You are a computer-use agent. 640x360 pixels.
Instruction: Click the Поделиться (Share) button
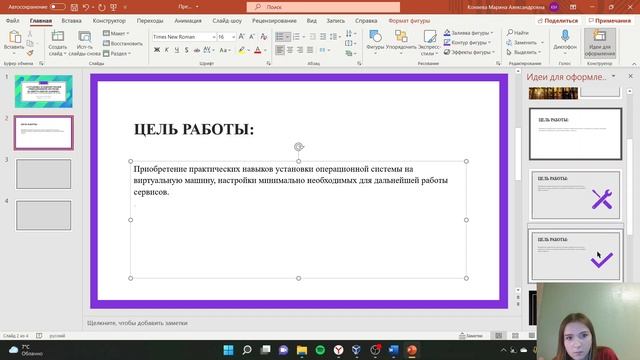pos(558,20)
